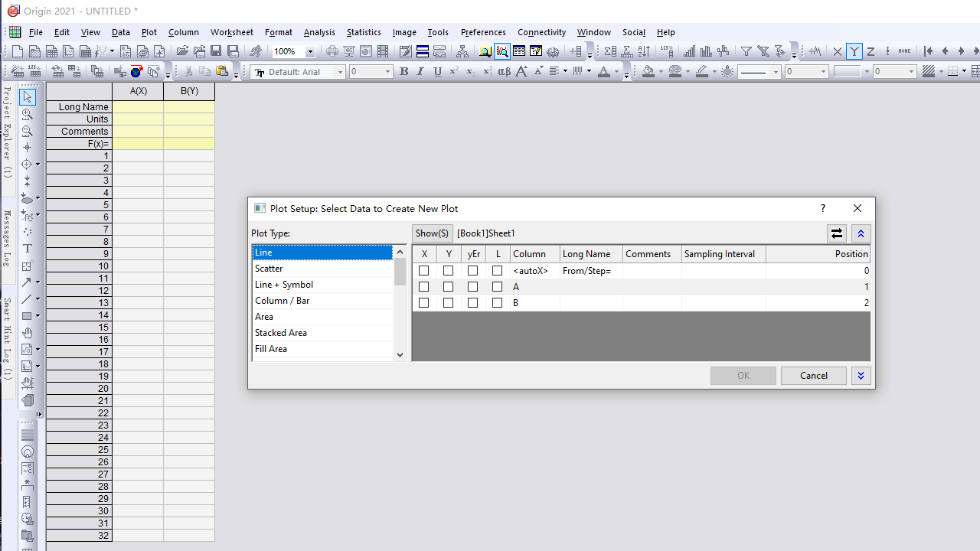The width and height of the screenshot is (980, 551).
Task: Select the Zoom In tool
Action: [x=28, y=114]
